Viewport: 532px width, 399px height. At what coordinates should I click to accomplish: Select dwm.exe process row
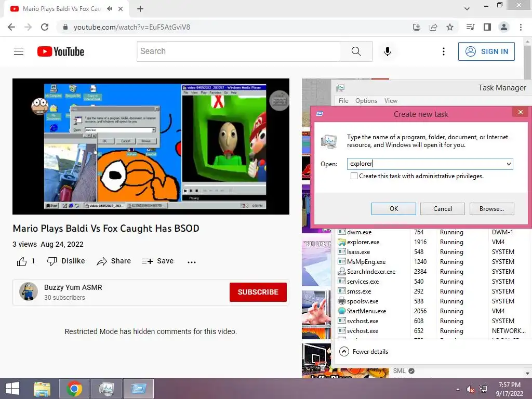(432, 232)
